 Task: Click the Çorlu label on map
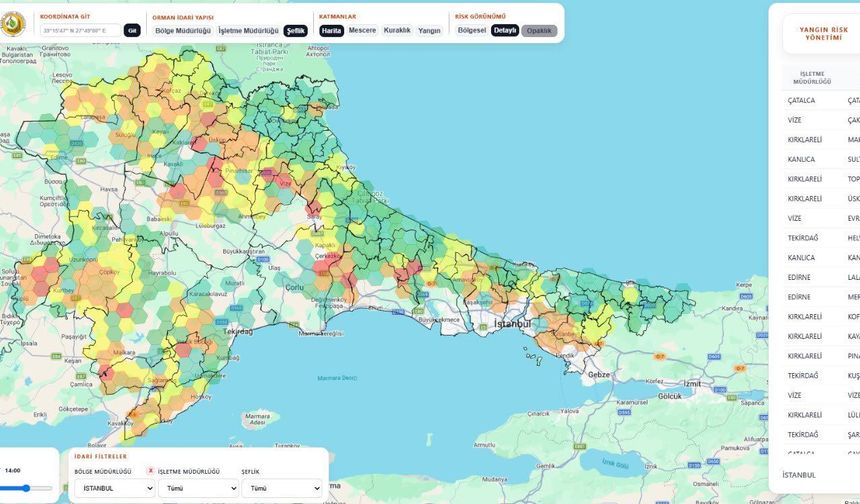coord(295,287)
